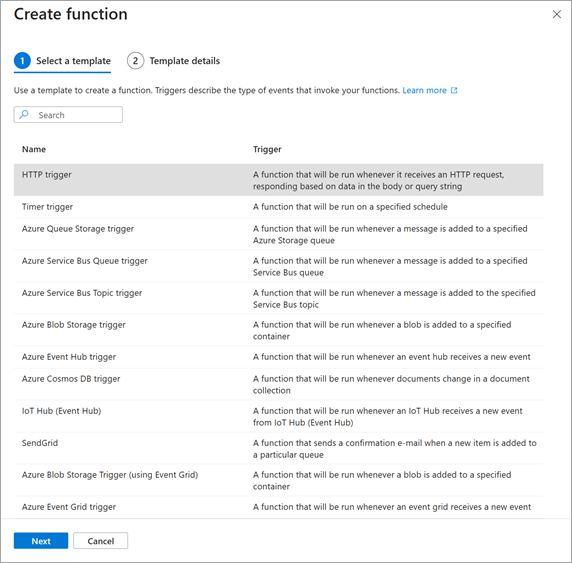572x563 pixels.
Task: Focus the Search templates input field
Action: 68,115
